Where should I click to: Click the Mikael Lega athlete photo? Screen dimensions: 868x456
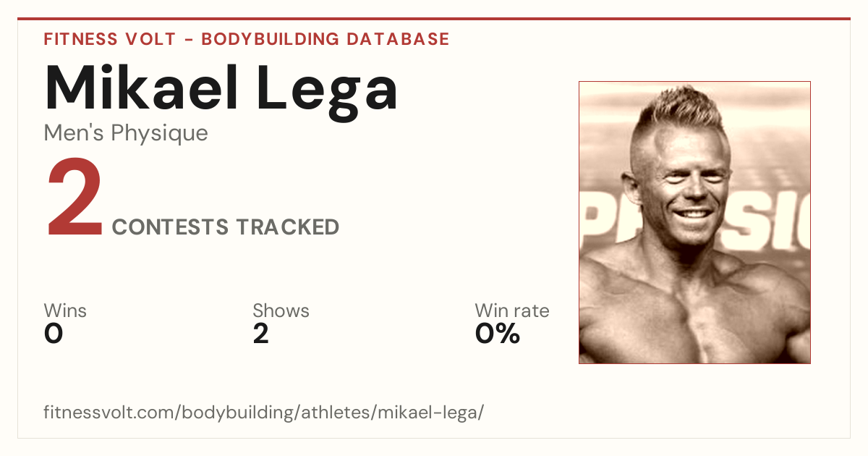(694, 222)
